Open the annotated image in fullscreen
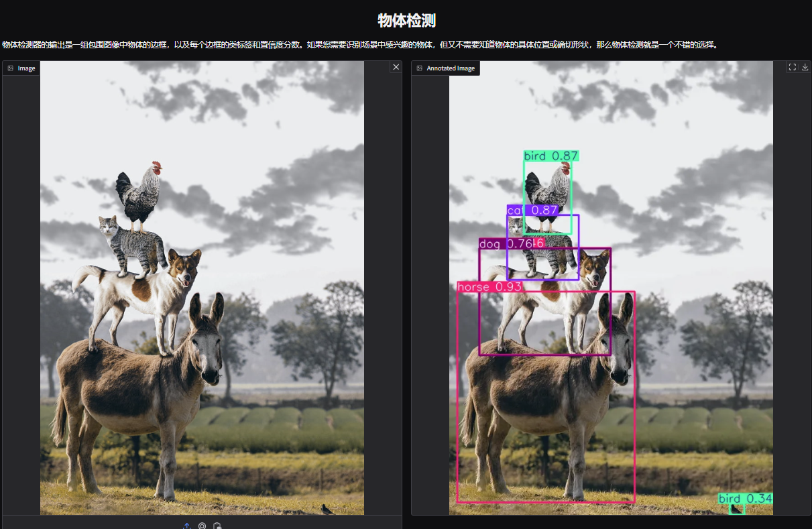Image resolution: width=812 pixels, height=529 pixels. tap(792, 67)
